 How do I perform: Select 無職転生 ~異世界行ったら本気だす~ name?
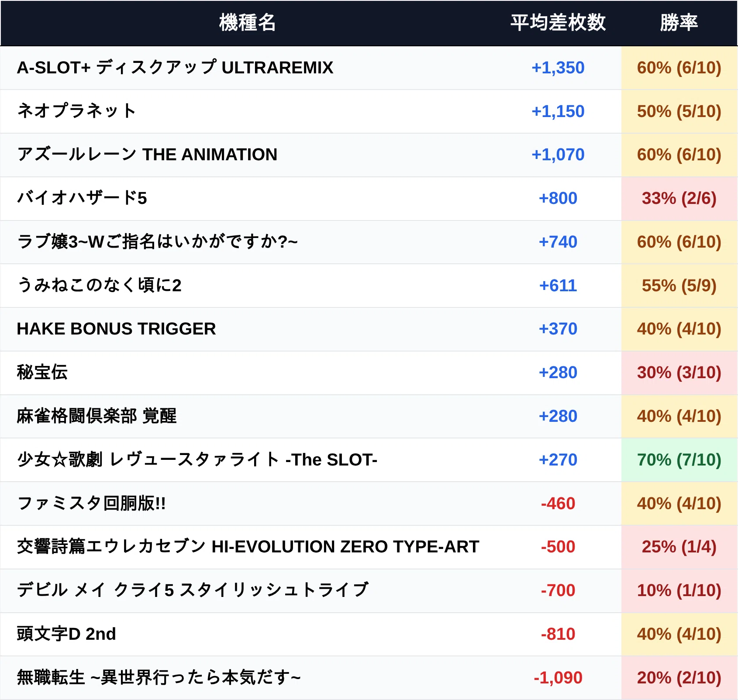(159, 677)
